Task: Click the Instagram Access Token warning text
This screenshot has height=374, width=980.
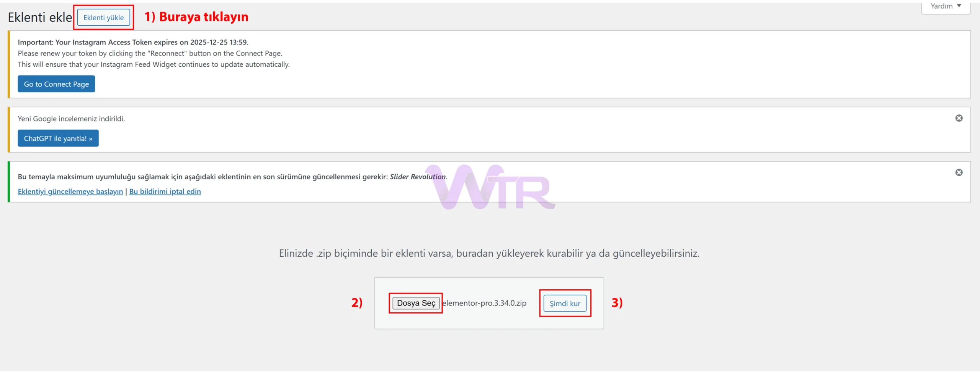Action: 133,42
